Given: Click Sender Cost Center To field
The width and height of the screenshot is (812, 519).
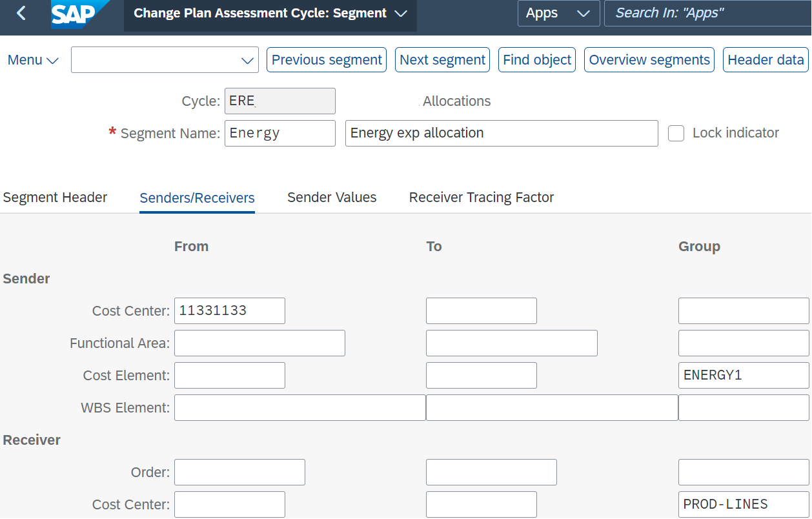Looking at the screenshot, I should click(482, 310).
